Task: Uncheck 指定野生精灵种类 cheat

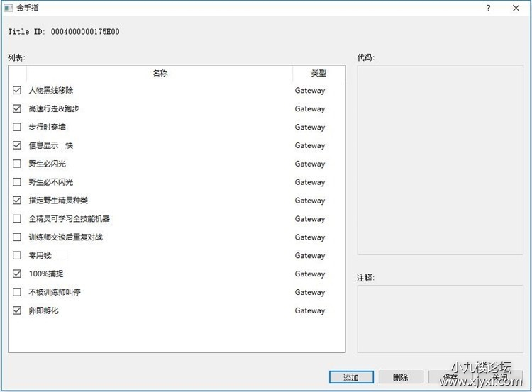Action: pos(17,201)
